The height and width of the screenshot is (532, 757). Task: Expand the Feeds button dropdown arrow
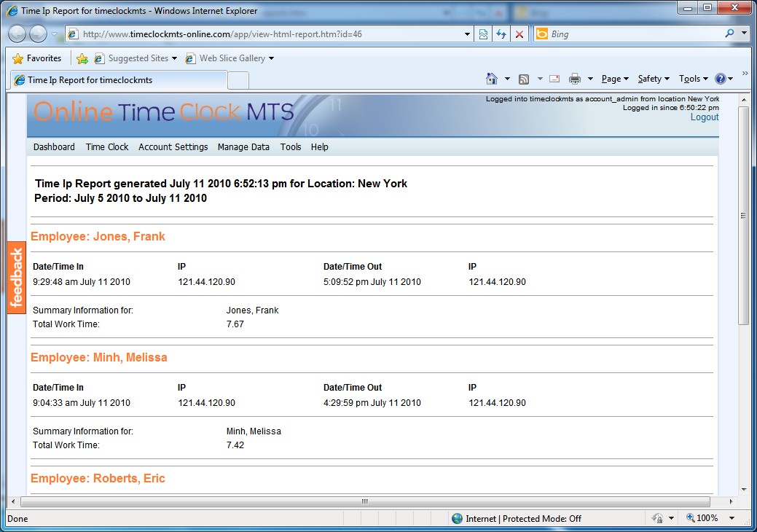[x=540, y=79]
